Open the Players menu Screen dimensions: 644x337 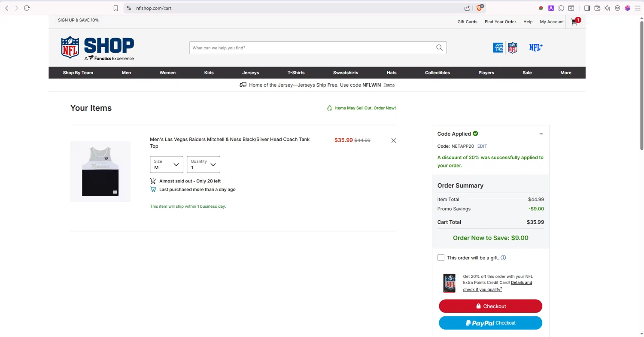(x=486, y=73)
